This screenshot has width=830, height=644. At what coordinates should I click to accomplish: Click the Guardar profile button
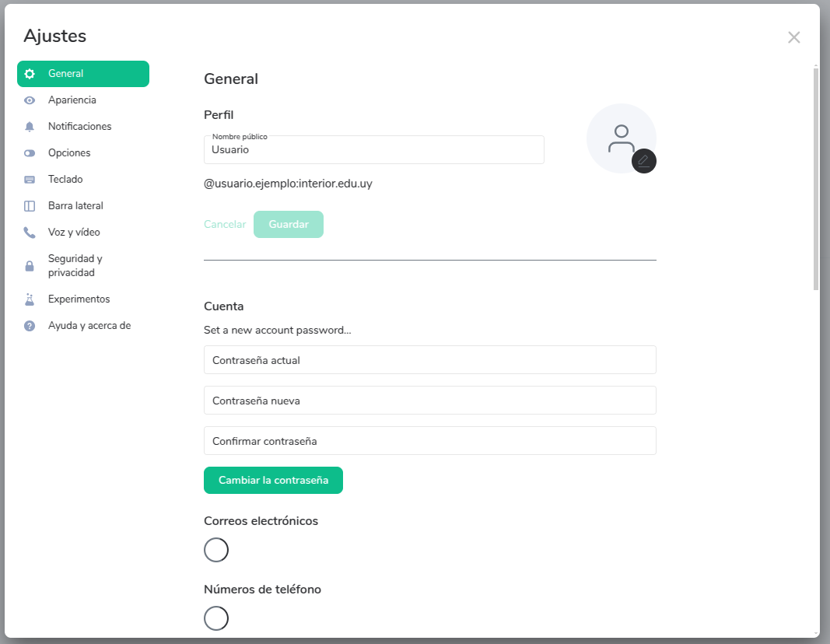pos(288,224)
